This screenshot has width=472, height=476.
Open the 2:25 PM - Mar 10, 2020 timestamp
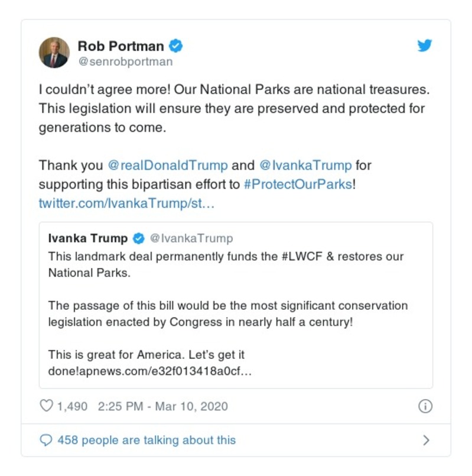pos(162,406)
